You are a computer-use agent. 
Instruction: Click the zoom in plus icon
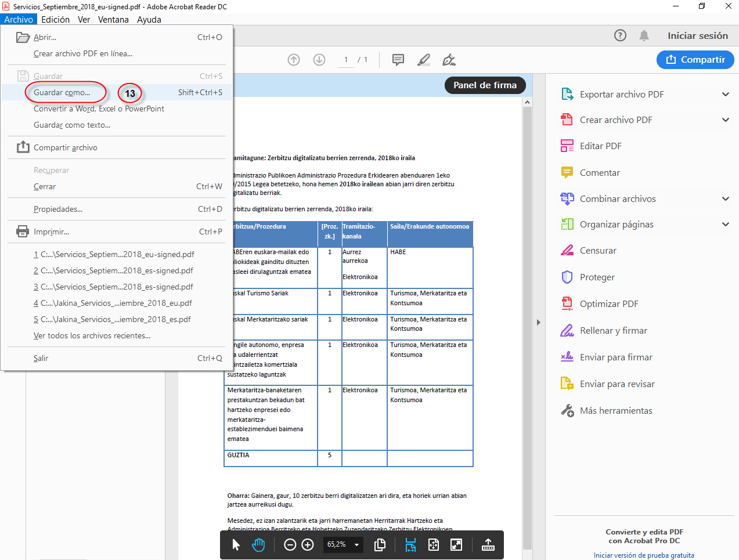click(308, 544)
